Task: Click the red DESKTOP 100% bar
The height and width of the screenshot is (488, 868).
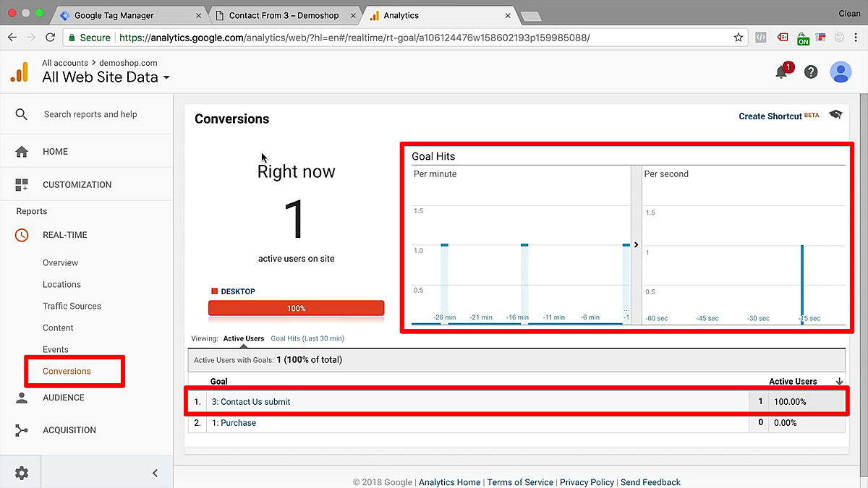Action: (296, 308)
